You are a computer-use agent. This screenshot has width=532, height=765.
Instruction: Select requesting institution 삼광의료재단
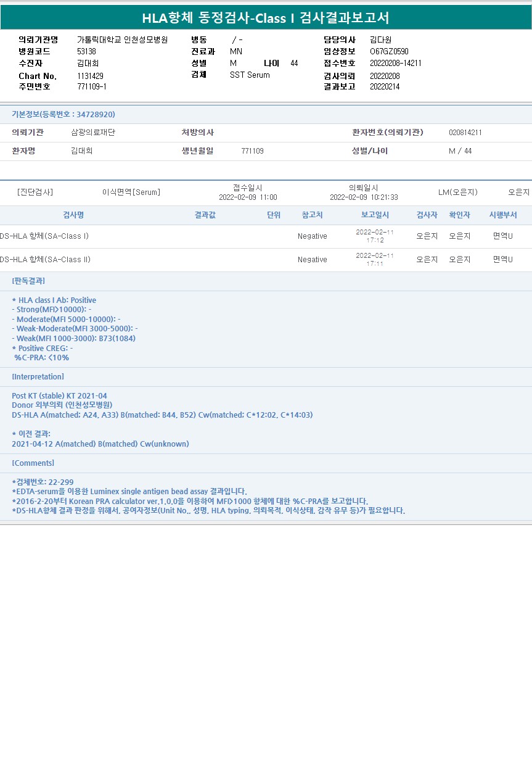coord(93,133)
